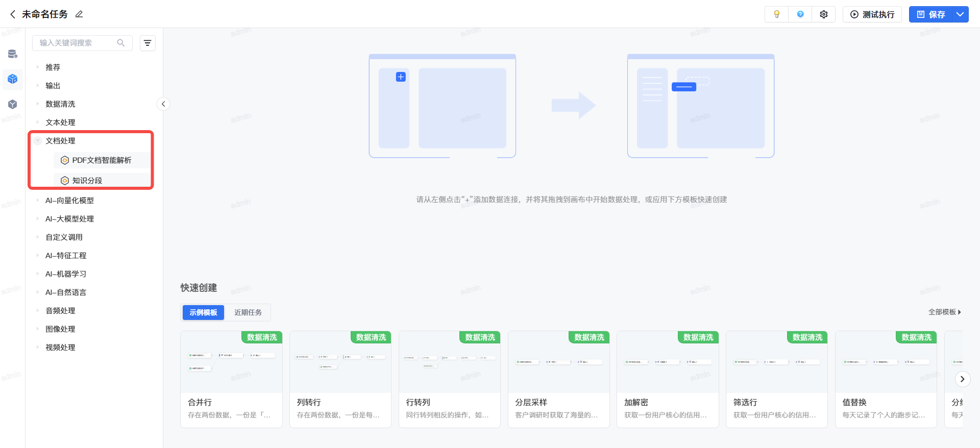Expand the 文本处理 category
Viewport: 980px width, 448px height.
[38, 122]
